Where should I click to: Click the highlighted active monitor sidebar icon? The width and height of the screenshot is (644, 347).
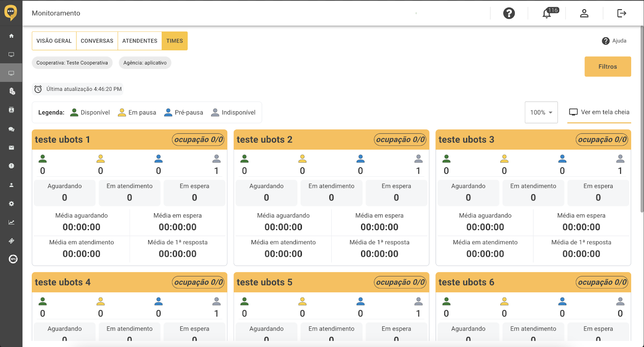point(11,73)
